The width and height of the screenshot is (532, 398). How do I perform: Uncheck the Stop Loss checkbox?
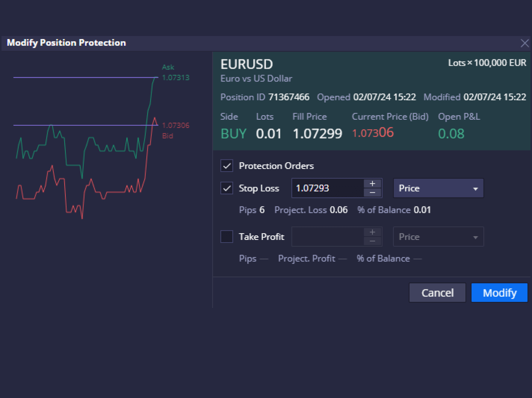[x=227, y=188]
